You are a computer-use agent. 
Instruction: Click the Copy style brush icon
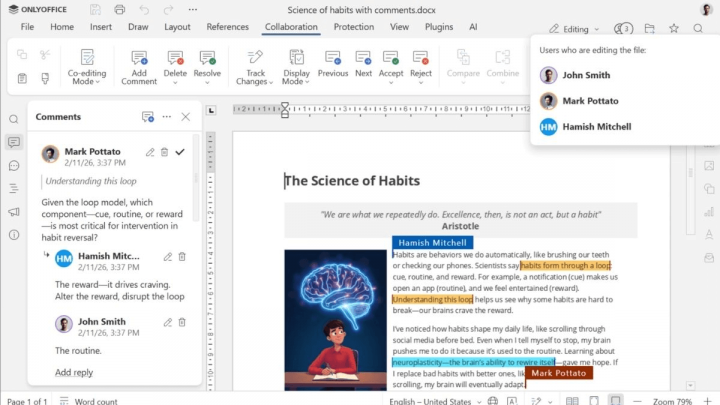pos(45,79)
